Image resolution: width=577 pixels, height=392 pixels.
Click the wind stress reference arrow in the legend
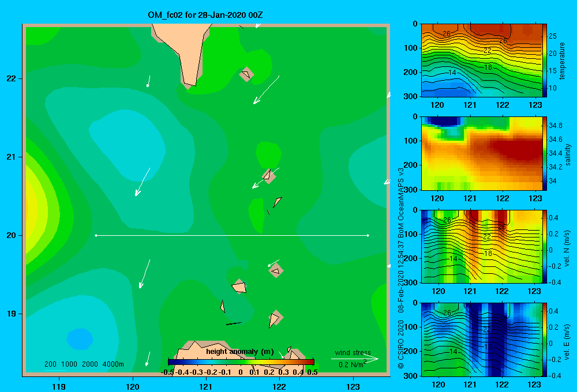(x=354, y=359)
